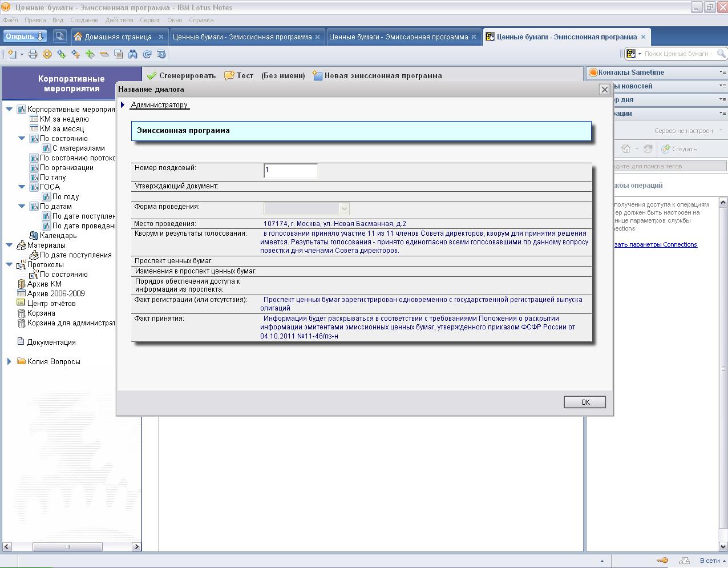This screenshot has width=728, height=568.
Task: Collapse the Протоколы tree node
Action: tap(9, 265)
